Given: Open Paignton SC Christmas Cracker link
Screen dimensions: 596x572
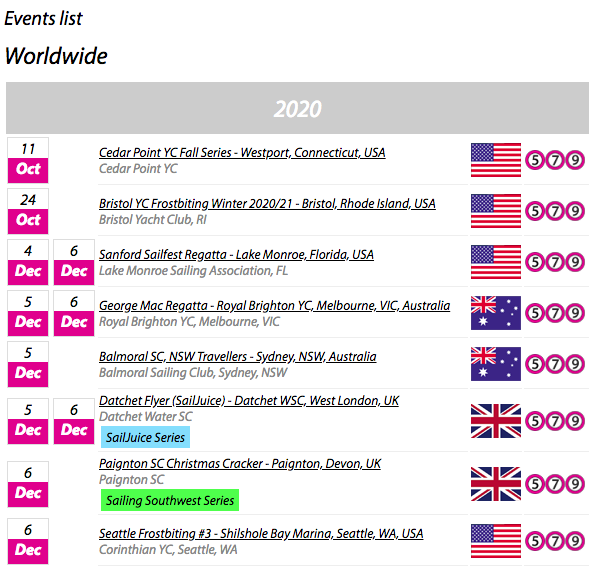Looking at the screenshot, I should coord(240,463).
